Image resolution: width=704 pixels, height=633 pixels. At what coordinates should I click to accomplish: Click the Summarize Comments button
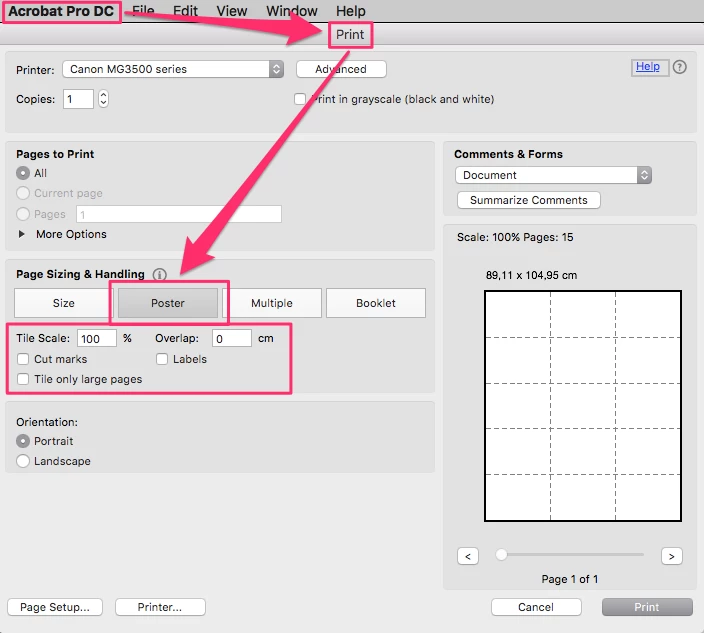coord(528,200)
